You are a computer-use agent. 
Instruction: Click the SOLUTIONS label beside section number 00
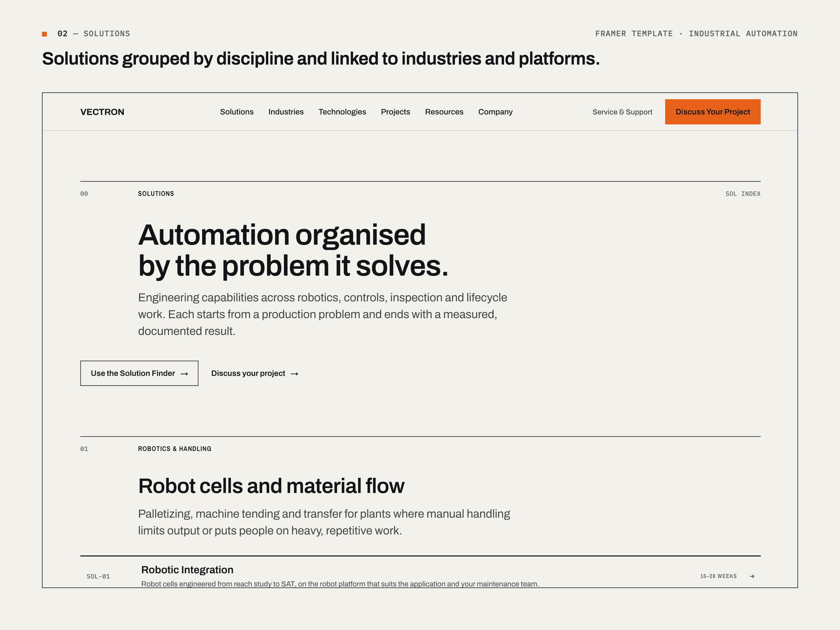156,194
